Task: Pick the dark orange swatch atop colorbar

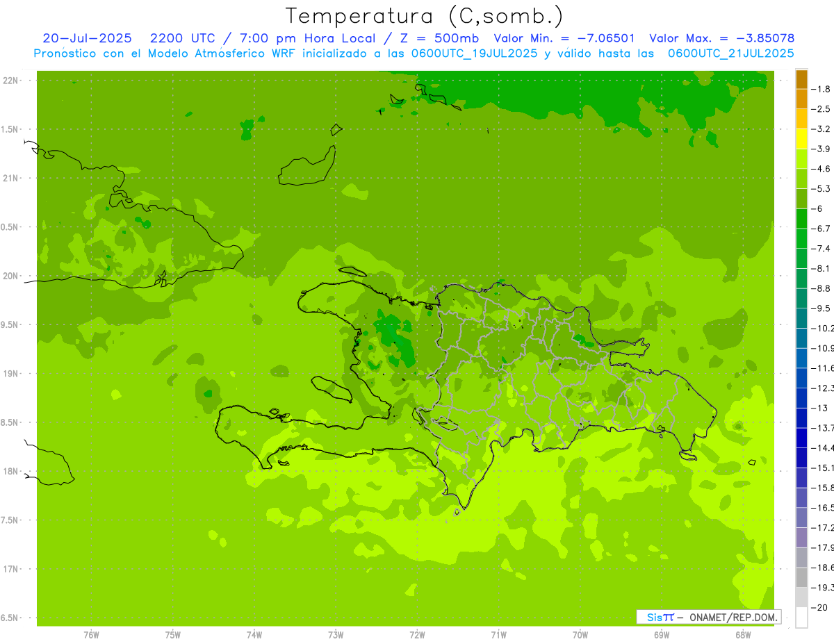Action: click(x=801, y=79)
